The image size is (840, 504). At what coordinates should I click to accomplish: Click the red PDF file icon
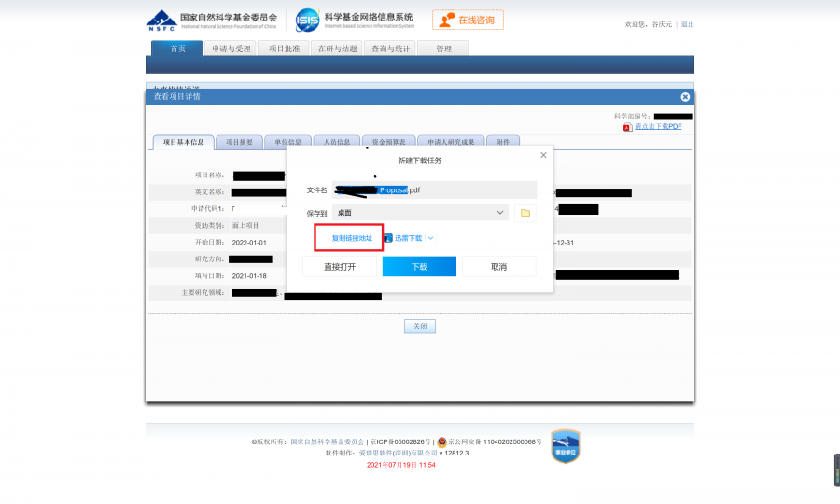tap(627, 127)
